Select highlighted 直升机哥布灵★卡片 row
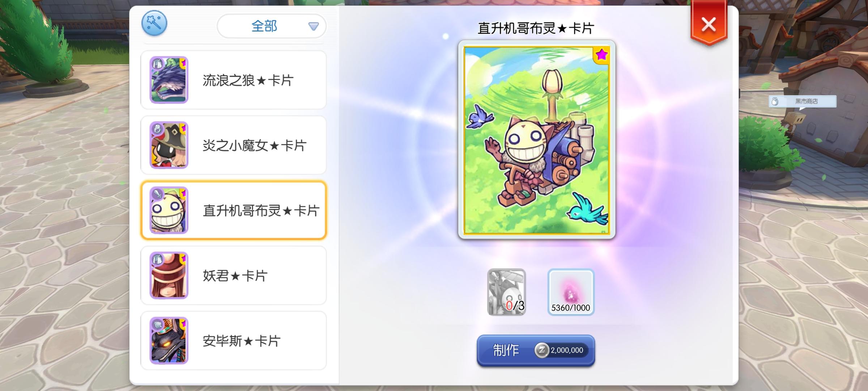 tap(234, 210)
